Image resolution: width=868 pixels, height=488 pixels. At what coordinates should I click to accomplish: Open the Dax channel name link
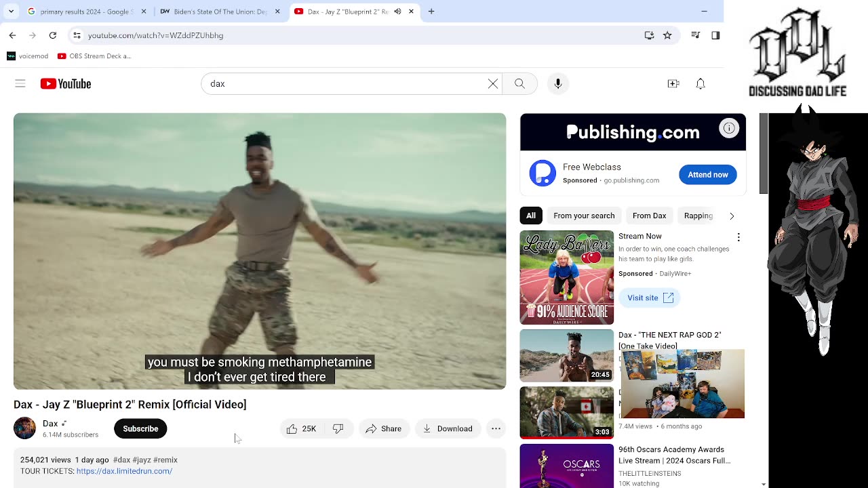pyautogui.click(x=50, y=424)
